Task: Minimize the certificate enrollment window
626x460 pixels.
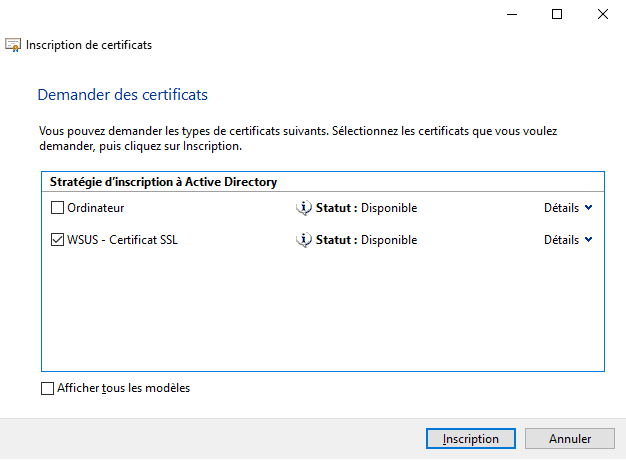Action: [512, 14]
